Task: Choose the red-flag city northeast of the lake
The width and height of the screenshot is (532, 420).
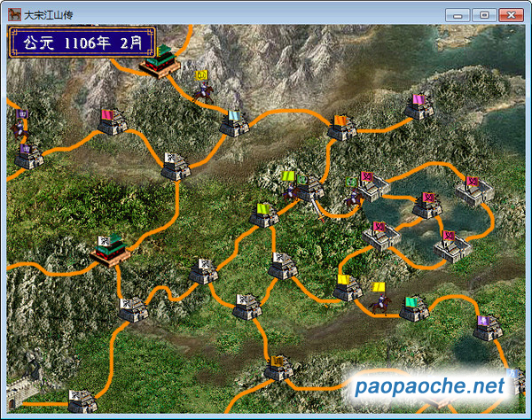Action: pos(474,191)
